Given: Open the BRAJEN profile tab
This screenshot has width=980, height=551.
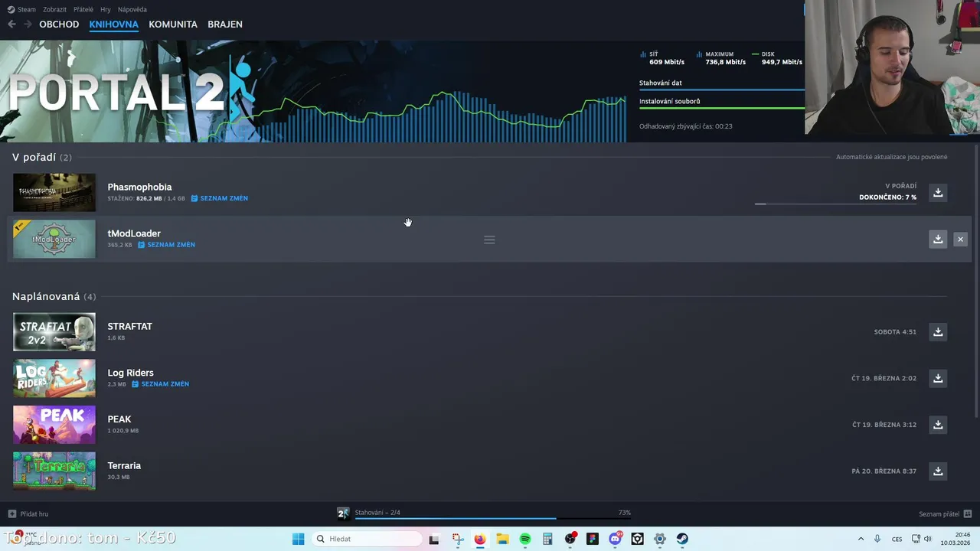Looking at the screenshot, I should tap(225, 24).
